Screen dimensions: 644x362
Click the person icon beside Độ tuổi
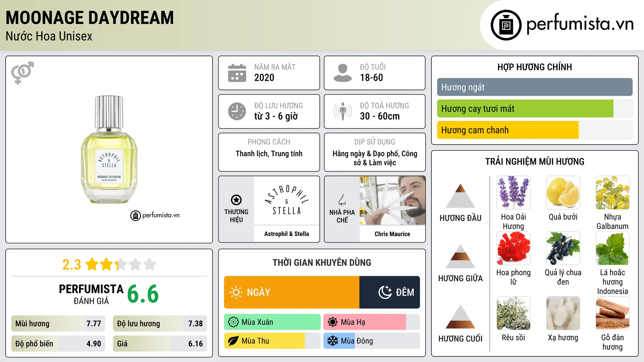click(342, 73)
